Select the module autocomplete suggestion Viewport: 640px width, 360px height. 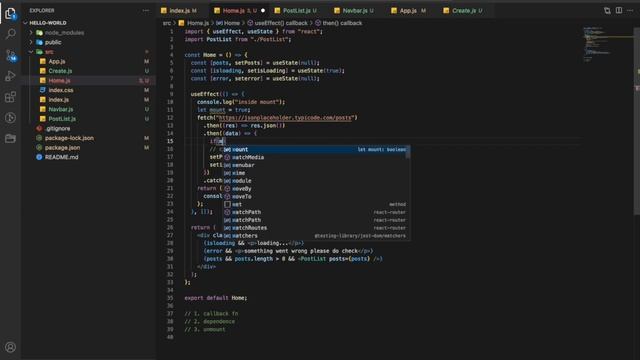[315, 181]
